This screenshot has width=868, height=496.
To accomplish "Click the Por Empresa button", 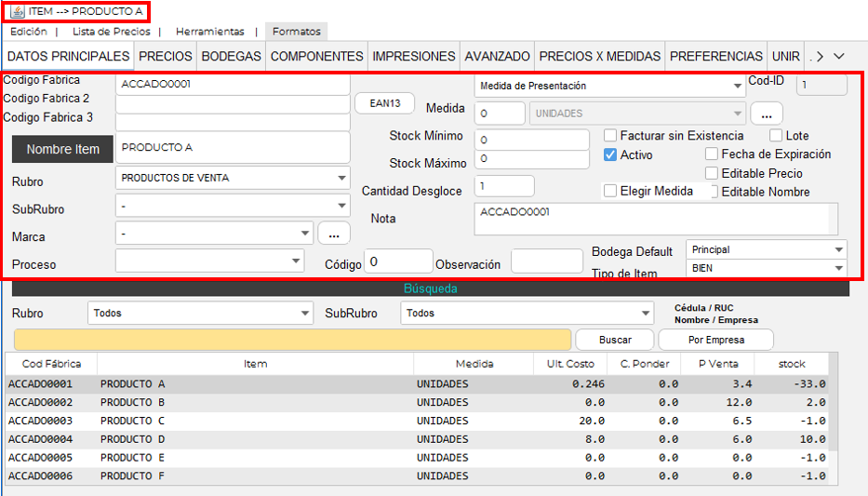I will 714,340.
